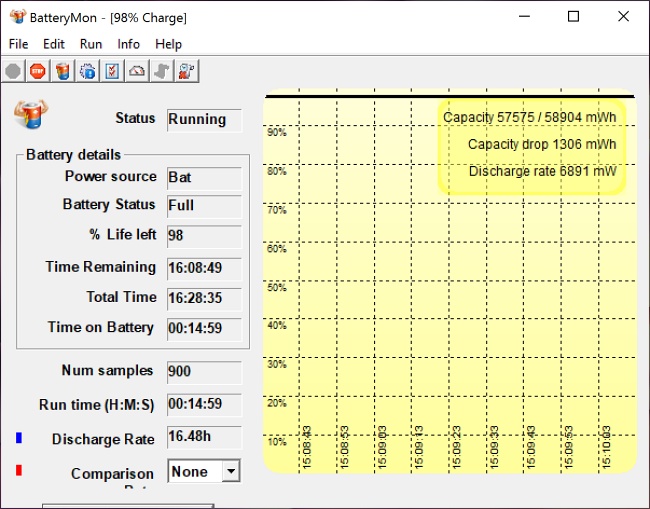This screenshot has height=509, width=650.
Task: Click the % Life left field showing 98
Action: click(204, 236)
